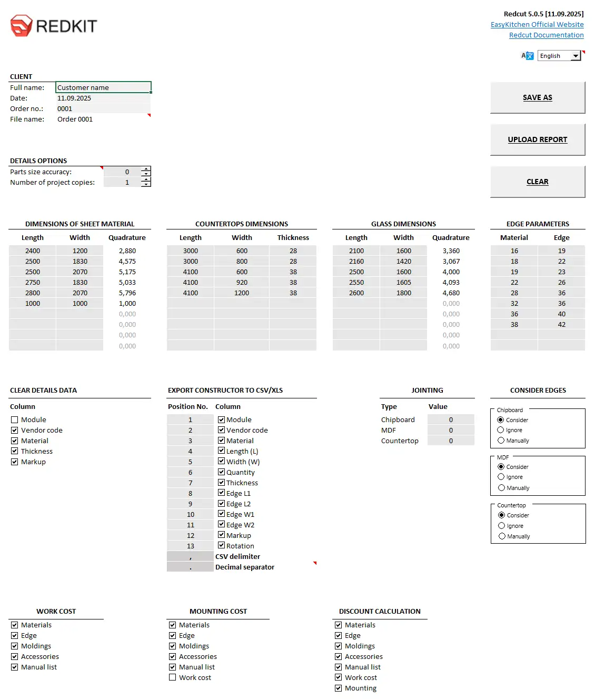Decrease Number of project copies with down arrow
Screen dimensions: 595x700
point(145,185)
